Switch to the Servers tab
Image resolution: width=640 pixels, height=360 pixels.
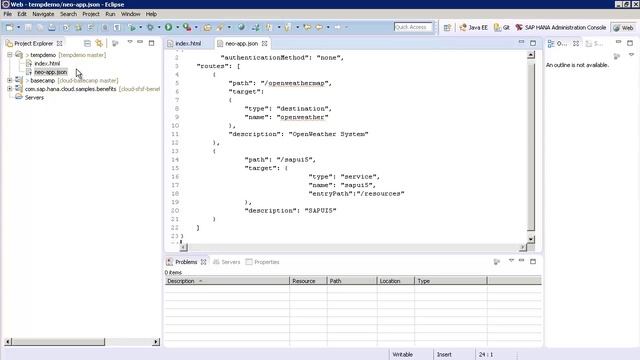point(227,262)
